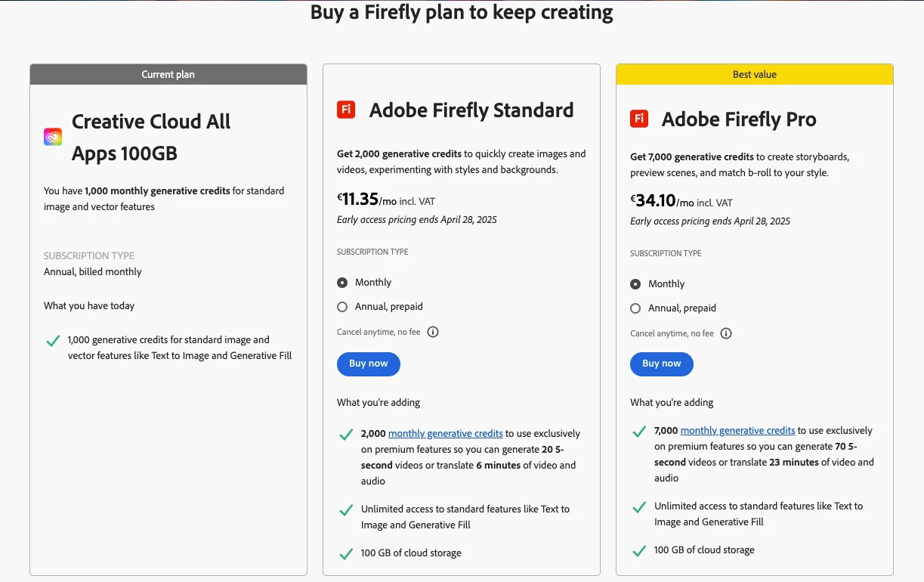The width and height of the screenshot is (924, 582).
Task: Open the info icon in Firefly Pro
Action: (x=726, y=333)
